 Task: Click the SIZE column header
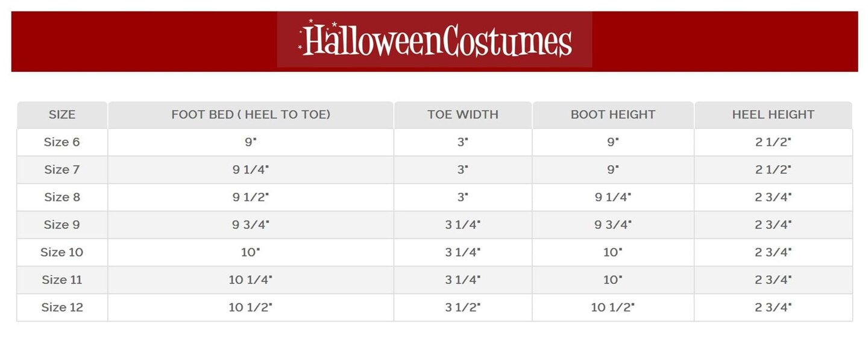(62, 114)
